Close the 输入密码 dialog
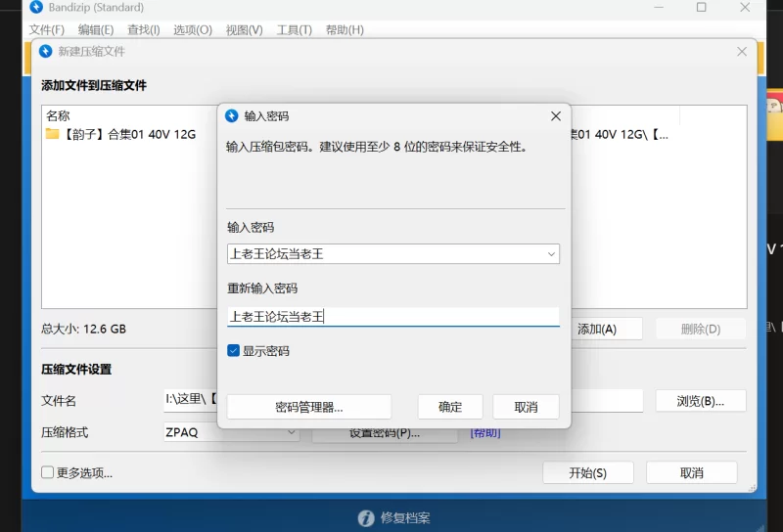Image resolution: width=783 pixels, height=532 pixels. [555, 116]
